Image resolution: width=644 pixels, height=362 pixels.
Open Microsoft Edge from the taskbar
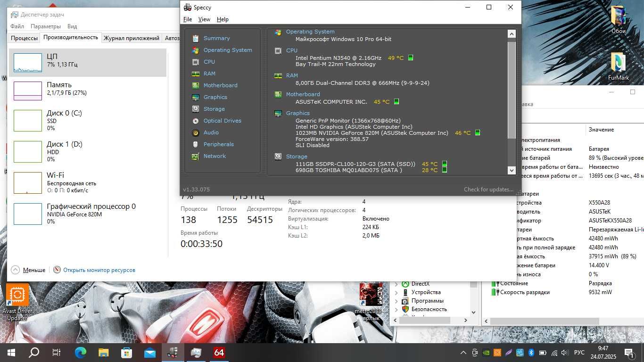81,352
